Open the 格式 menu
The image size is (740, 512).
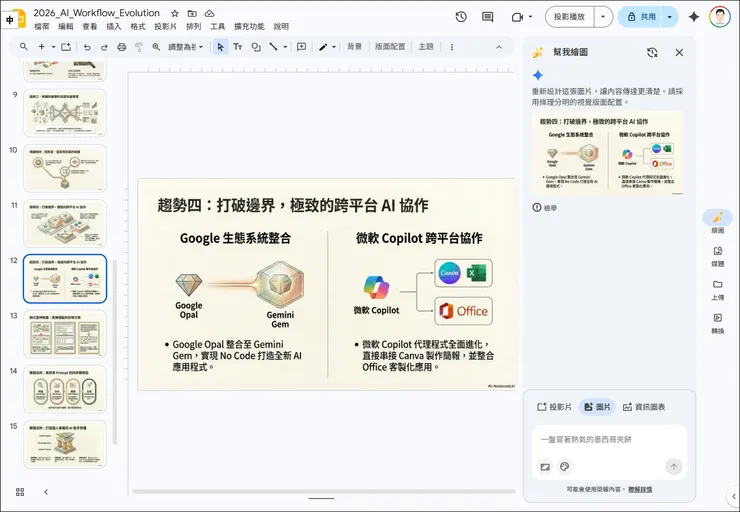point(138,26)
